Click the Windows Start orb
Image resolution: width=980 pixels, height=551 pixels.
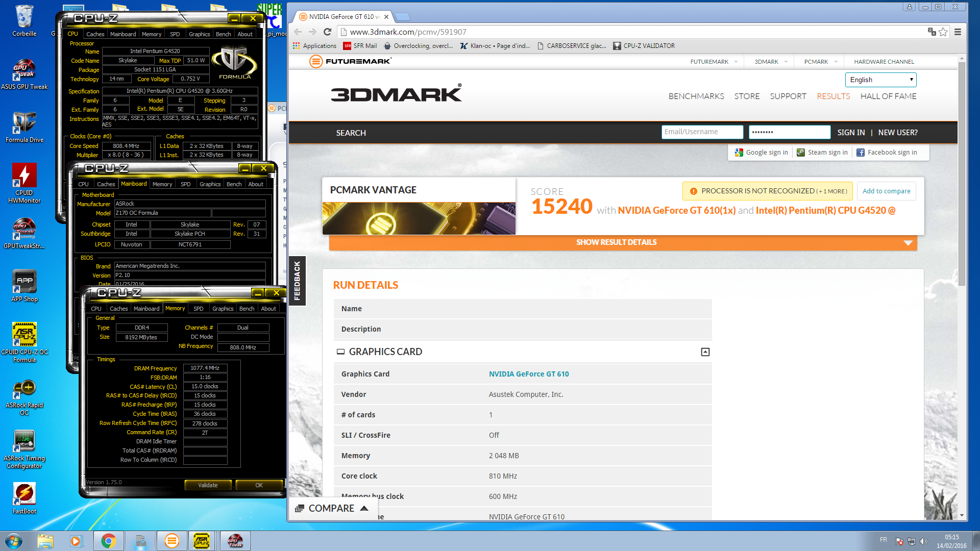(13, 541)
